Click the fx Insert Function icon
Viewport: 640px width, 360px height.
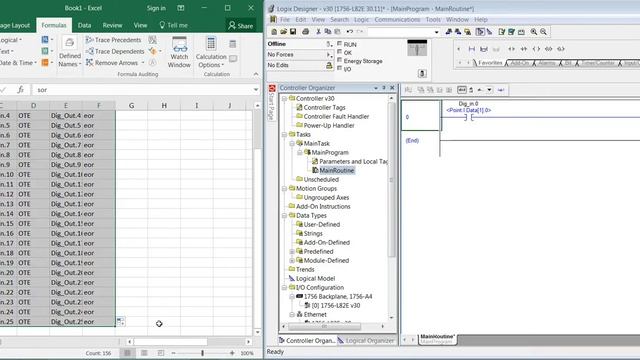pos(20,90)
